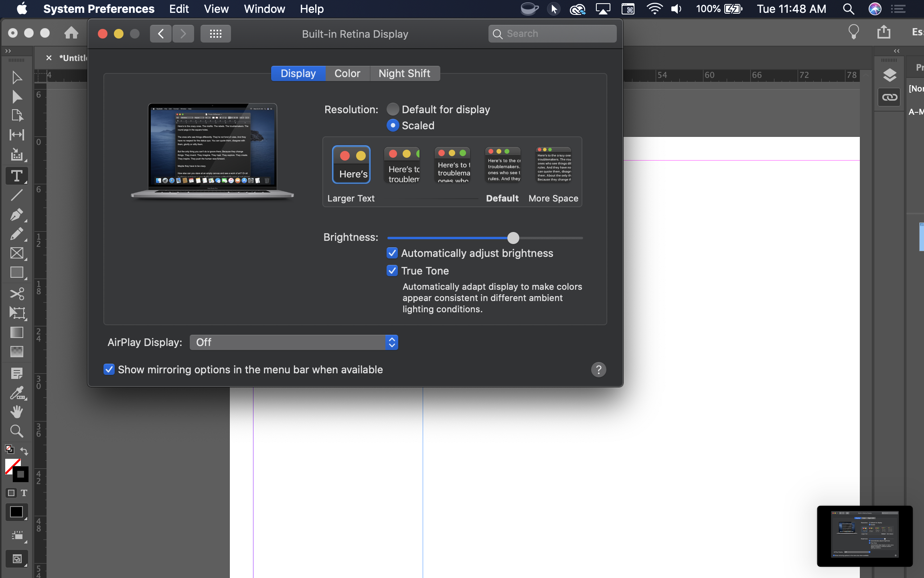The width and height of the screenshot is (924, 578).
Task: Click the Show All preferences grid button
Action: (215, 33)
